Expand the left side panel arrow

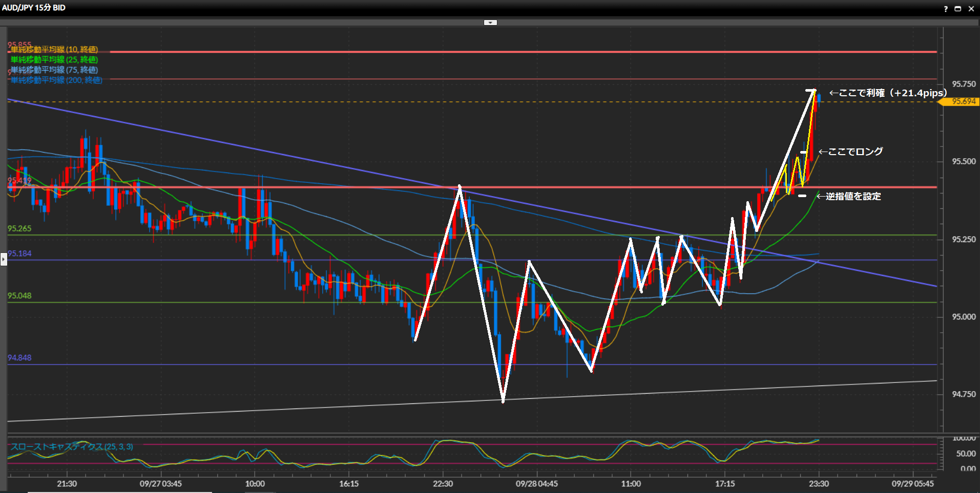tap(4, 260)
